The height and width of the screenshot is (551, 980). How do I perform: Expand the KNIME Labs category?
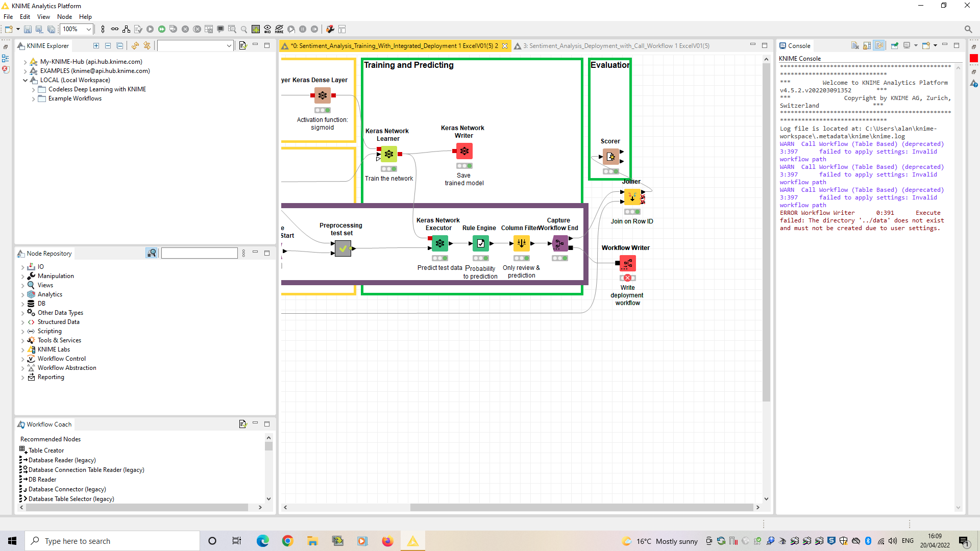pyautogui.click(x=22, y=350)
